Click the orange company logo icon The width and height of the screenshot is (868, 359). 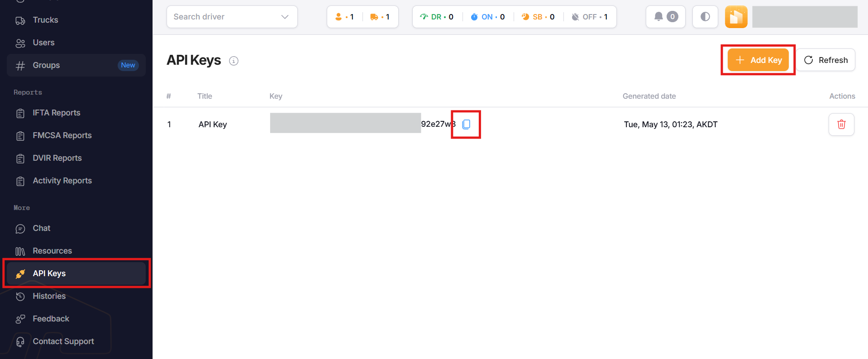736,17
